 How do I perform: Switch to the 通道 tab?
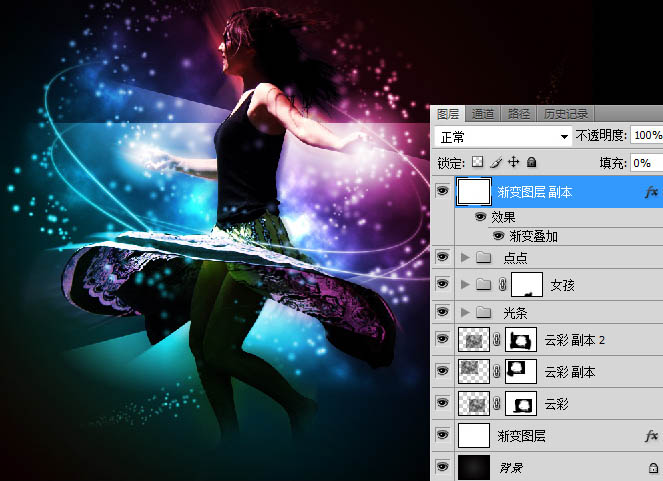(x=483, y=113)
